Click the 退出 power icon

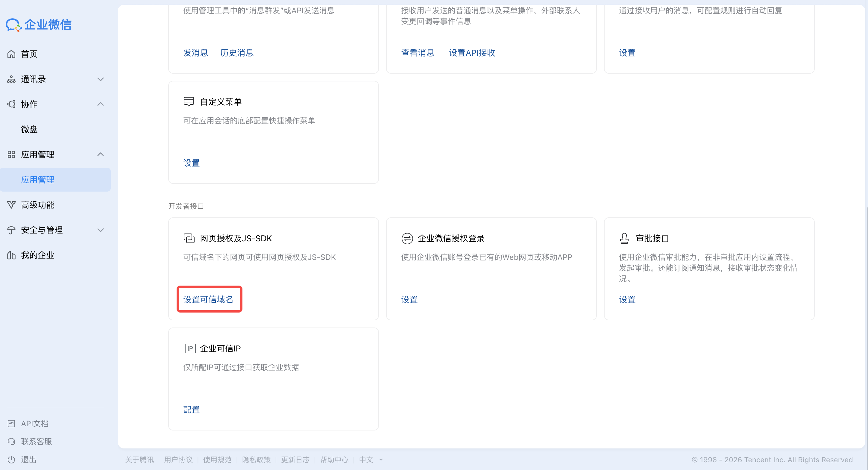(11, 460)
